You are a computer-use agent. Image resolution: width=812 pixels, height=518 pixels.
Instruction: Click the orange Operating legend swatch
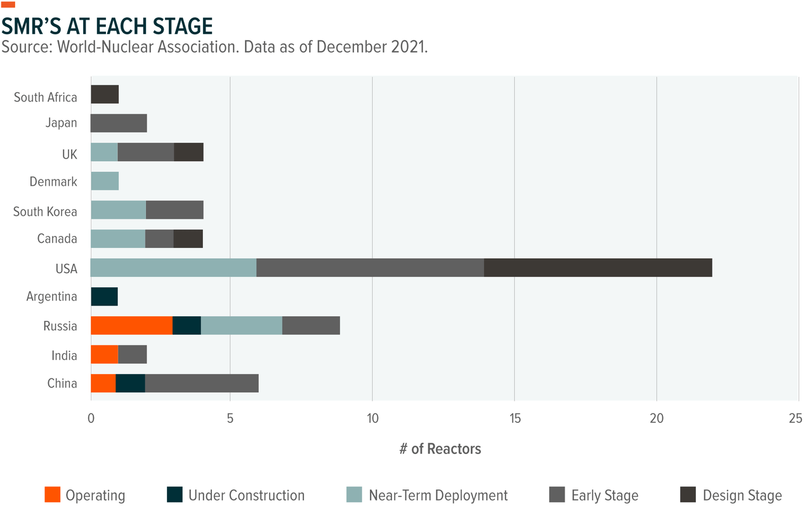pyautogui.click(x=53, y=495)
